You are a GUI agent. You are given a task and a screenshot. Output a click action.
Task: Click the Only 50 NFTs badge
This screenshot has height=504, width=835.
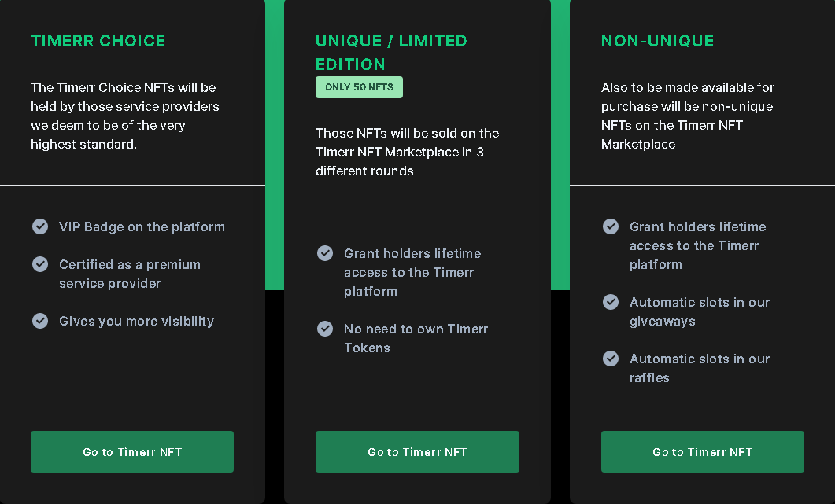tap(359, 87)
